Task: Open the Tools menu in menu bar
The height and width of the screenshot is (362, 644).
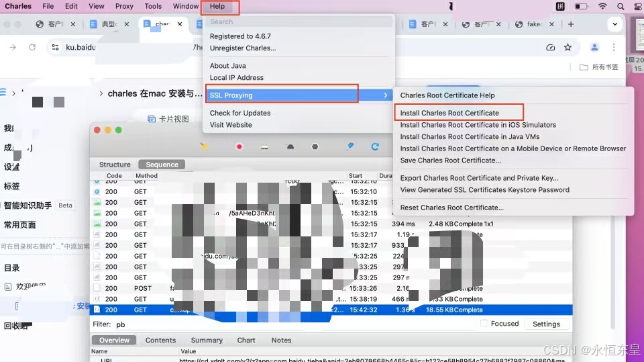Action: coord(153,6)
